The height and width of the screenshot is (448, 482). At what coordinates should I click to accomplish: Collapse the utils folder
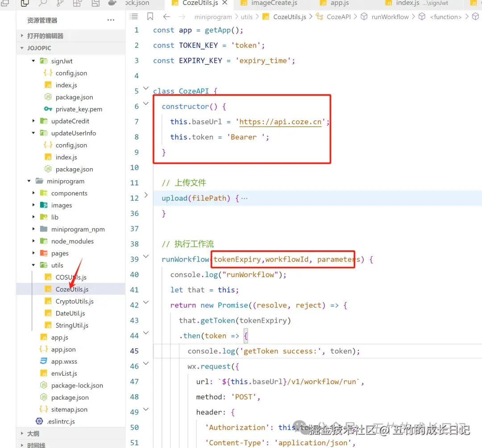(33, 265)
